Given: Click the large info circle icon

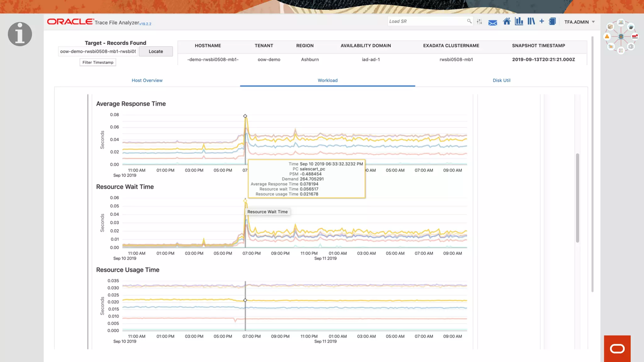Looking at the screenshot, I should (20, 34).
